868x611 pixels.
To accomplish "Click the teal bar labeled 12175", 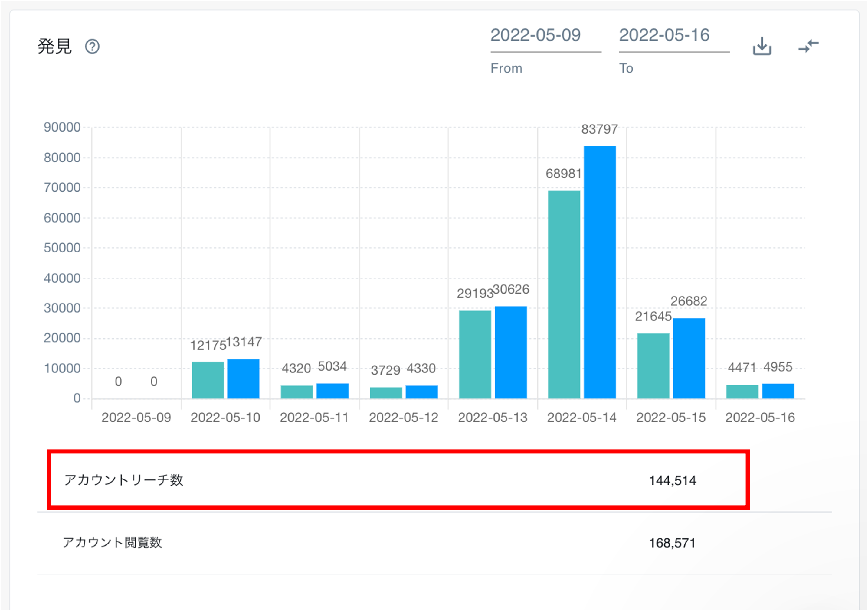I will click(208, 380).
